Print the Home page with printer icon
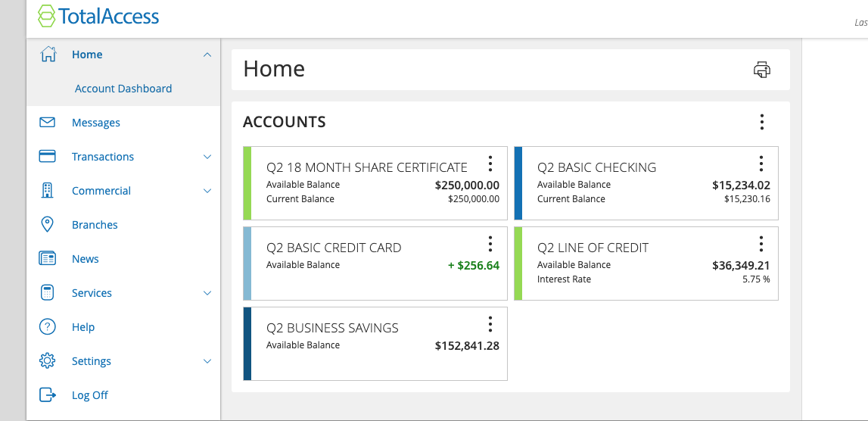868x421 pixels. (x=762, y=70)
